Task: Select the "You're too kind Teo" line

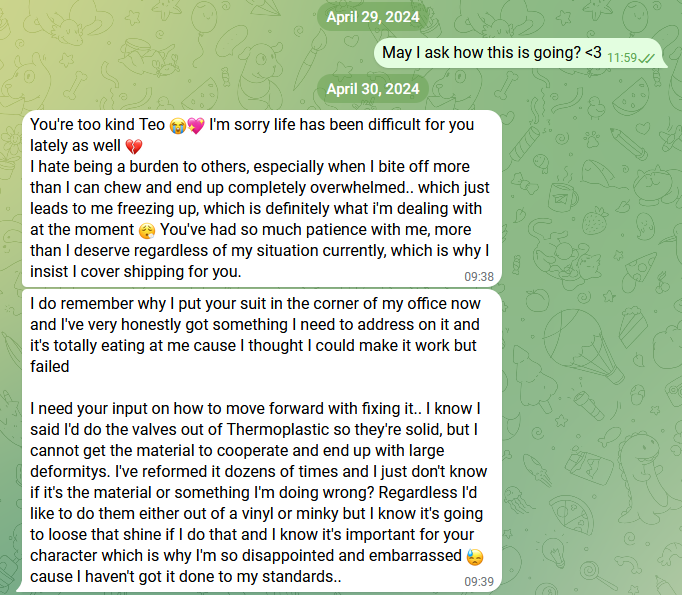Action: coord(98,126)
